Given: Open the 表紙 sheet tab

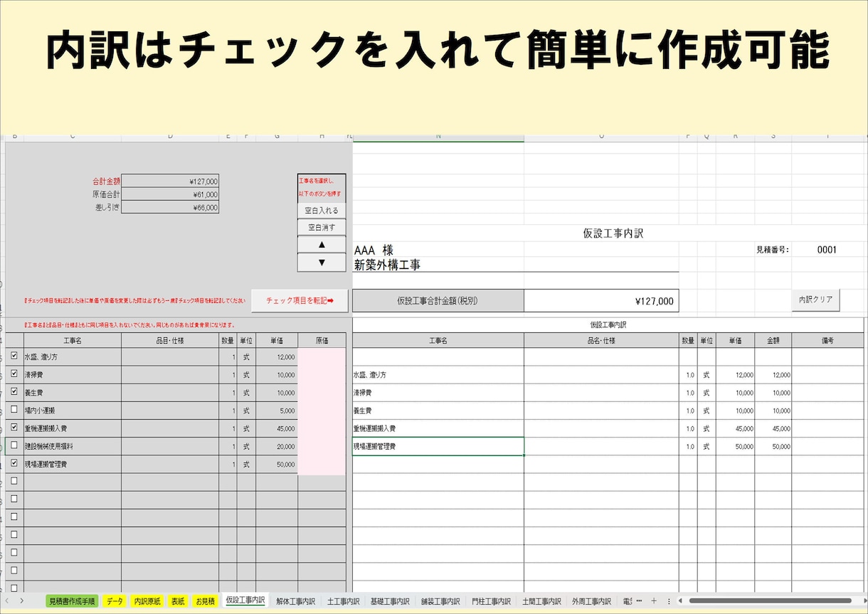Looking at the screenshot, I should 179,601.
